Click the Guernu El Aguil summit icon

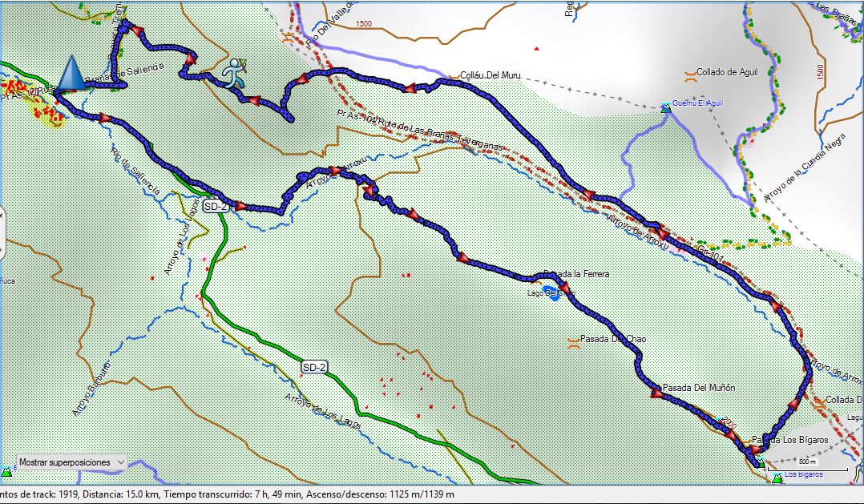tap(665, 107)
